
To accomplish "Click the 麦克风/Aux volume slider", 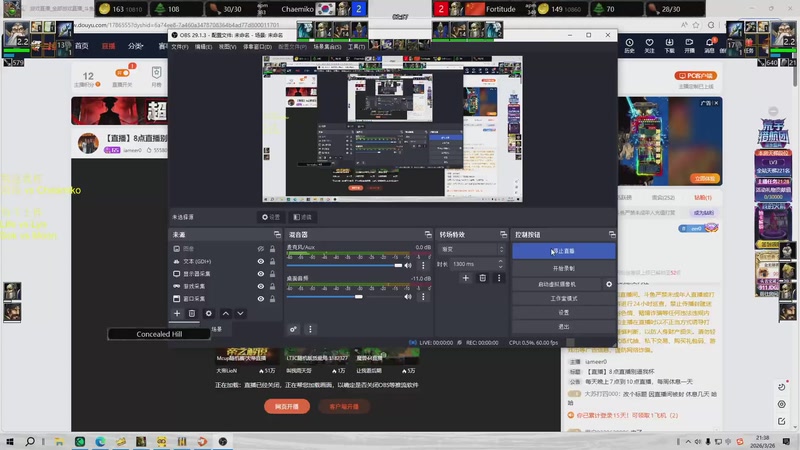I will click(x=344, y=265).
